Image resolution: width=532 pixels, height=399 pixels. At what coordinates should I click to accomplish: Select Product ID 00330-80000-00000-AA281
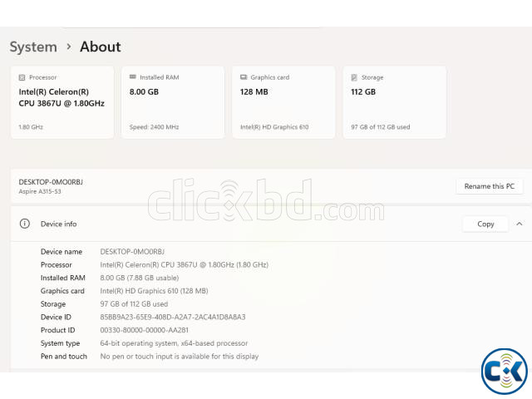click(x=144, y=330)
